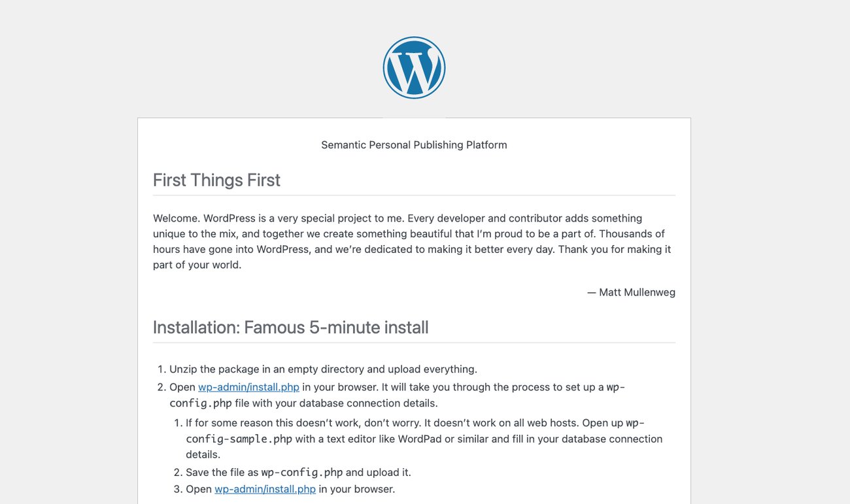Click the "config-sample.php" code text

(239, 439)
